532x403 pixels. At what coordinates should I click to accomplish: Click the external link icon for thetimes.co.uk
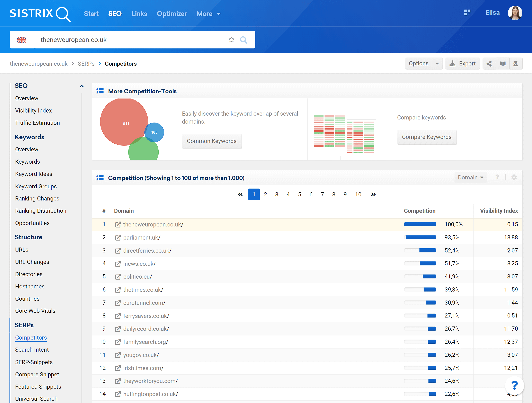click(x=118, y=290)
